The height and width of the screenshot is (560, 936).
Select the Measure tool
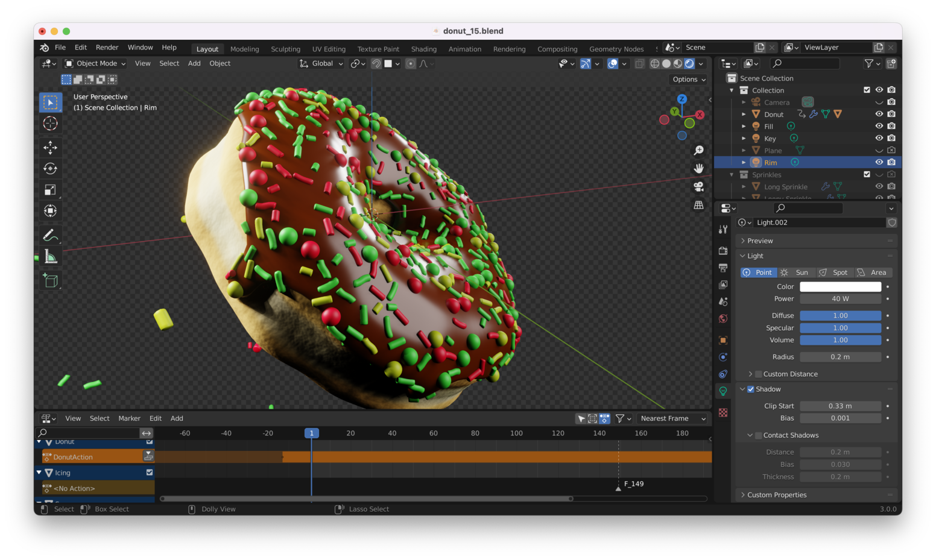click(51, 257)
